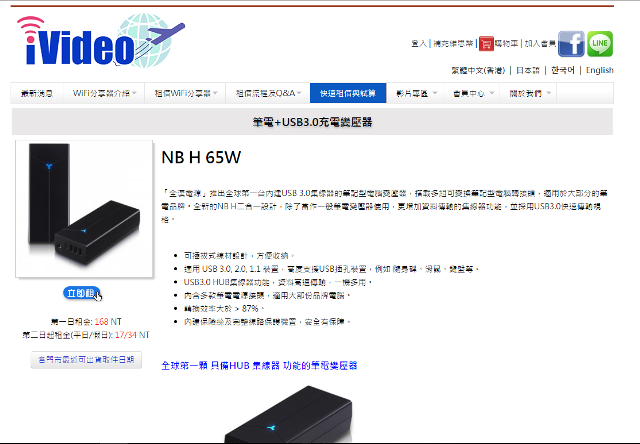Expand the 租借WiFi分享器 dropdown menu
Viewport: 640px width, 444px height.
point(185,93)
